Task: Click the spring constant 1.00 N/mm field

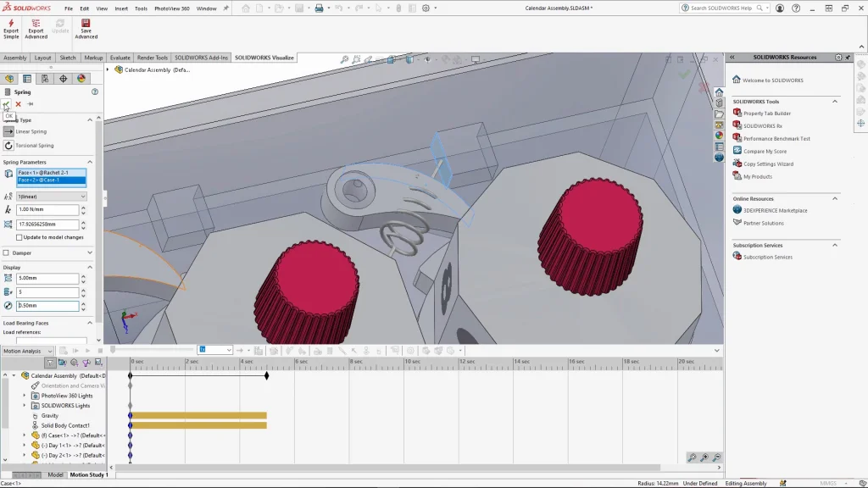Action: pyautogui.click(x=47, y=209)
